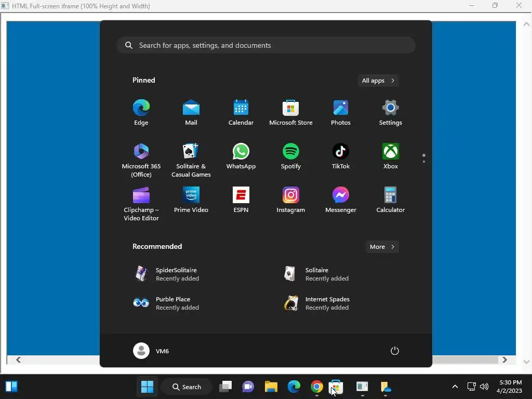This screenshot has width=532, height=399.
Task: Click vertical scrollbar down arrow
Action: coord(526,362)
